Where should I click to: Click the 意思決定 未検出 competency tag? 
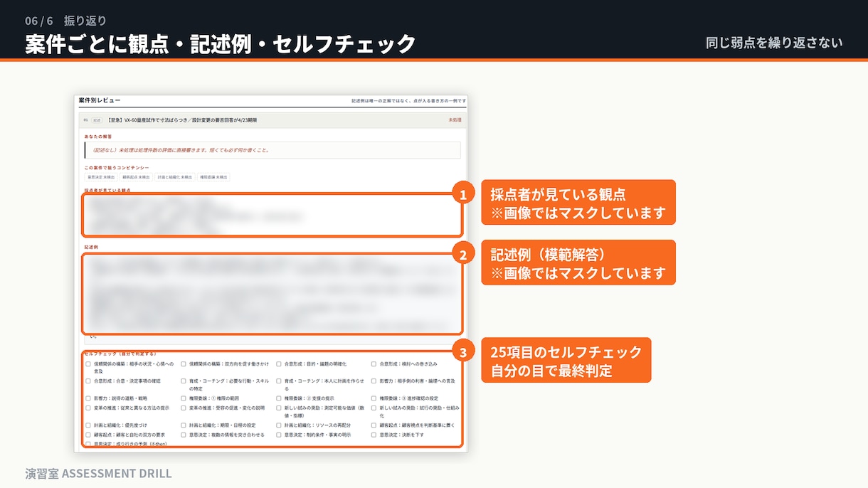[x=100, y=177]
